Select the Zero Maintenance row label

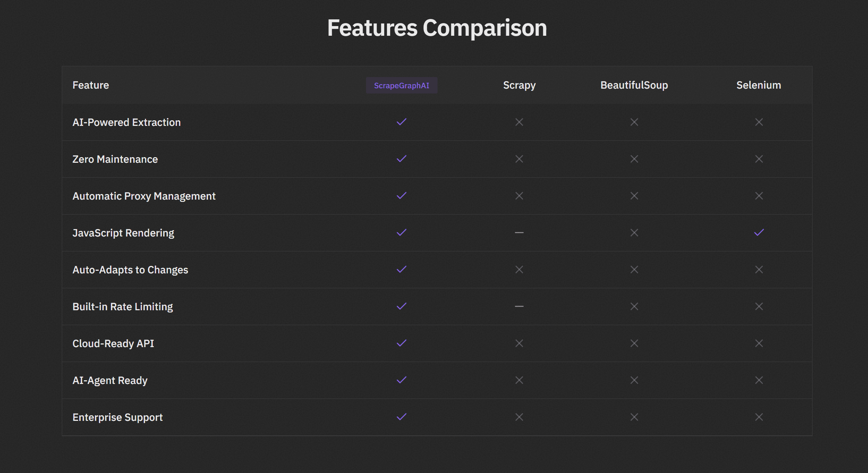[x=115, y=159]
